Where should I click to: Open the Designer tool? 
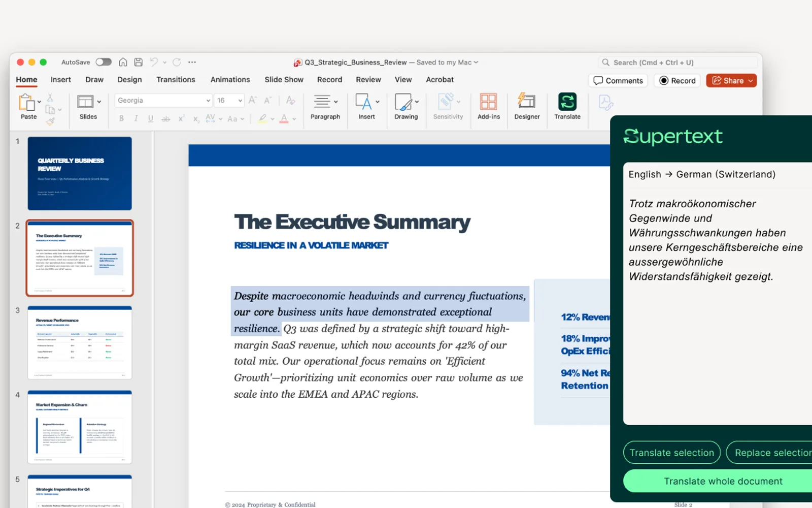(x=527, y=102)
